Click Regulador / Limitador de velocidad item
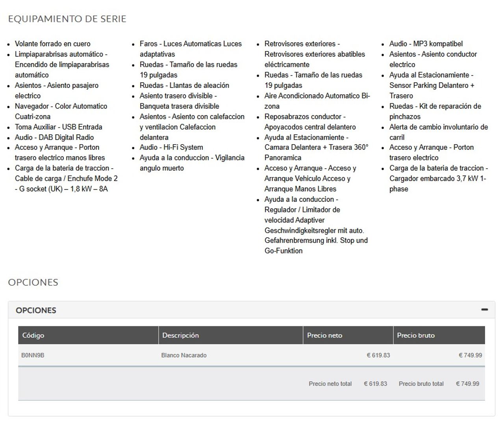The image size is (504, 430). tap(316, 225)
